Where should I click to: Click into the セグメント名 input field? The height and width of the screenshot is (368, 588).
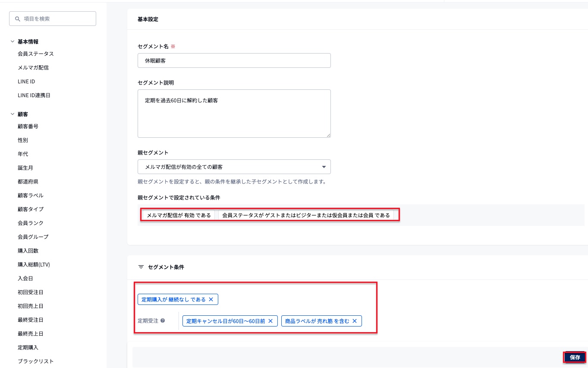pyautogui.click(x=234, y=60)
